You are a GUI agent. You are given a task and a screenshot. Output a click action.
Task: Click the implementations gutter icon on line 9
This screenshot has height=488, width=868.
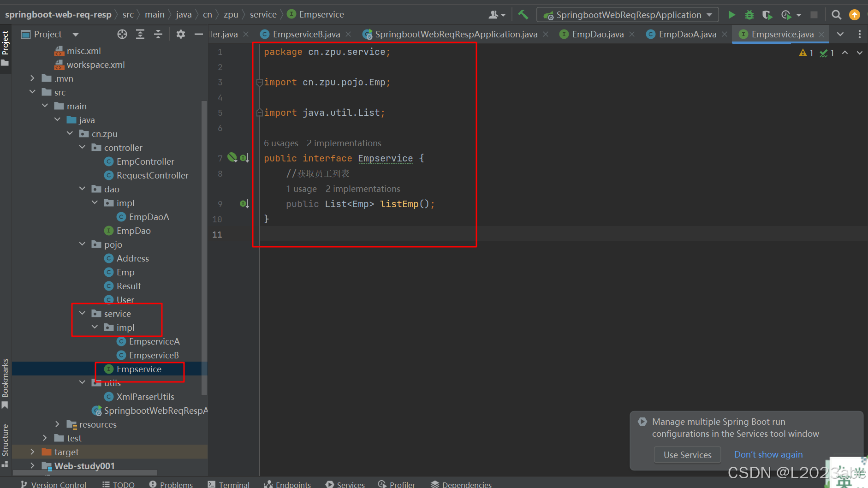pyautogui.click(x=244, y=204)
